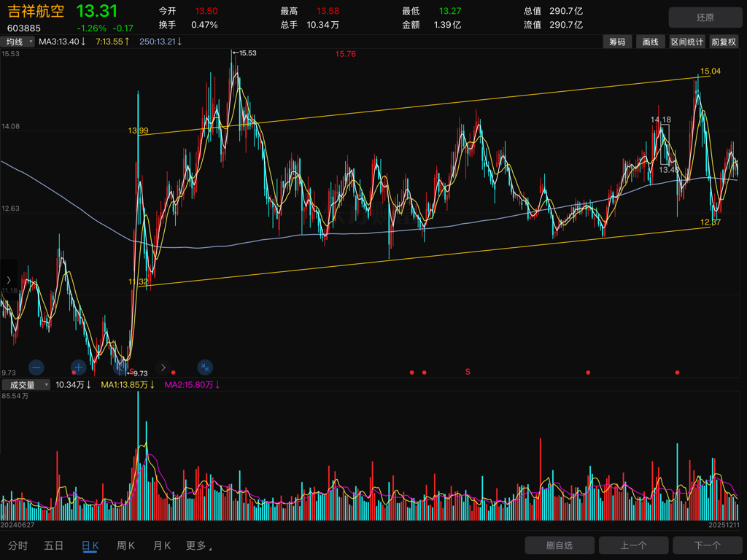
Task: Open 区间统计 range statistics
Action: 687,42
